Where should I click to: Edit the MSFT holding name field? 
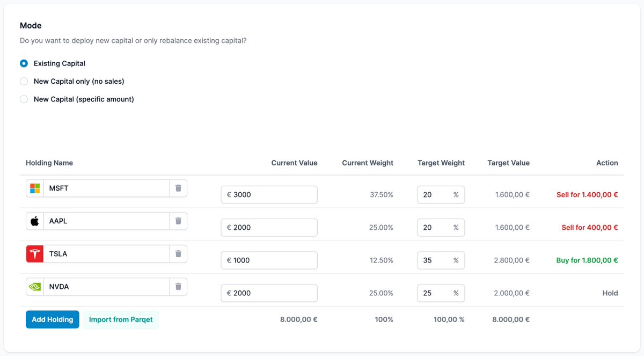point(106,188)
